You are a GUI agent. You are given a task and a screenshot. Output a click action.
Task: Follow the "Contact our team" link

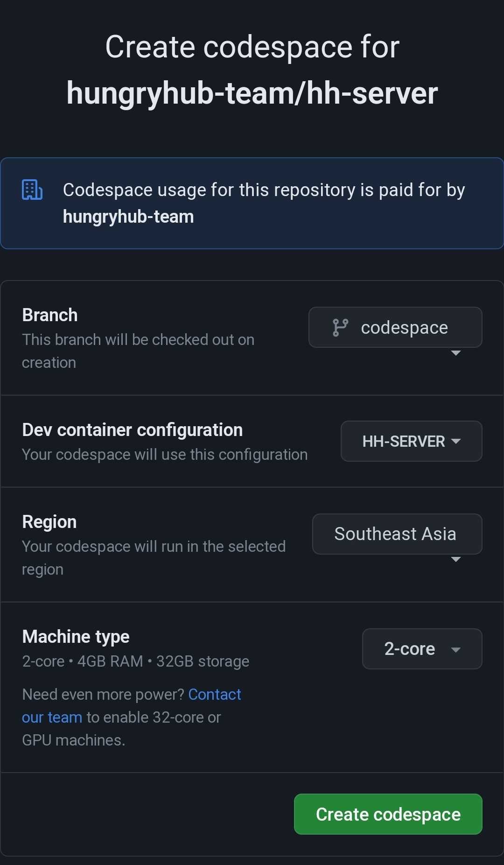pos(214,695)
